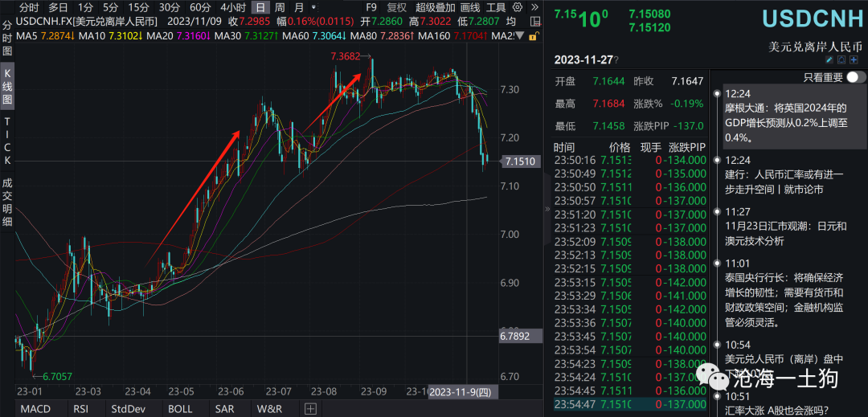Click the USDCNH.FX[美元兑离岸人民币] chart title
The height and width of the screenshot is (417, 868).
(86, 22)
